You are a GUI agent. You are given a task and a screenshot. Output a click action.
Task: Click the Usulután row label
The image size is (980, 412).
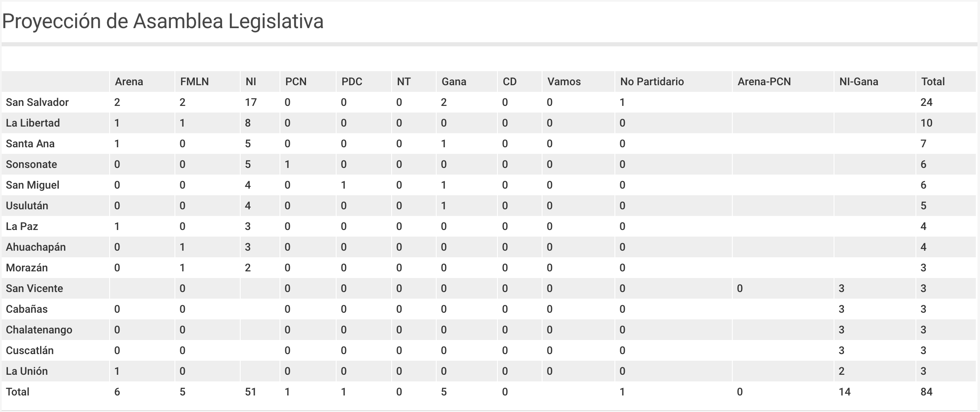point(27,206)
